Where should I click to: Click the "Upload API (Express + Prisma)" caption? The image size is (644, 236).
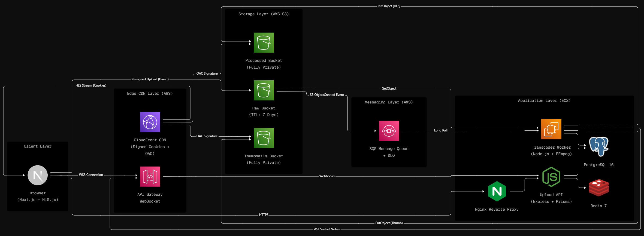[x=551, y=198]
